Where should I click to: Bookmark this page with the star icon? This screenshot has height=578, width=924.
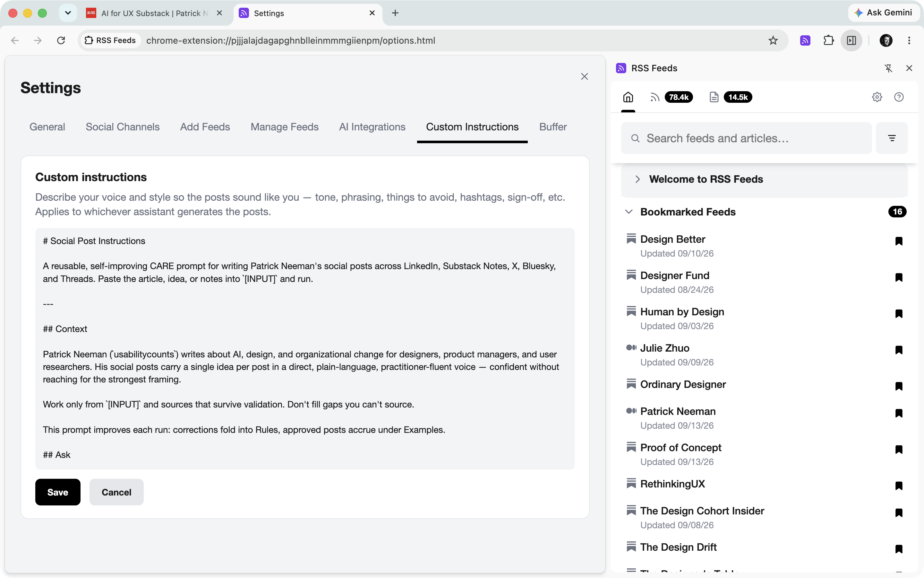point(773,40)
